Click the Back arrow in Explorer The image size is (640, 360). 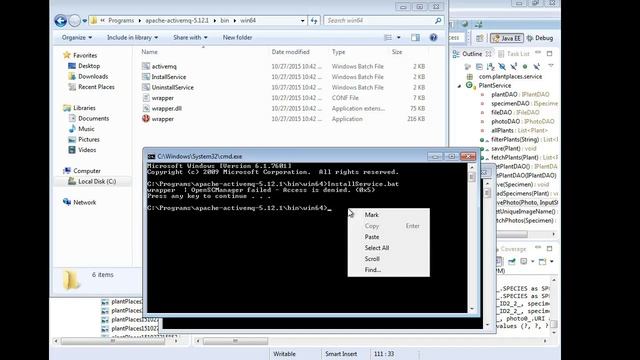point(60,20)
